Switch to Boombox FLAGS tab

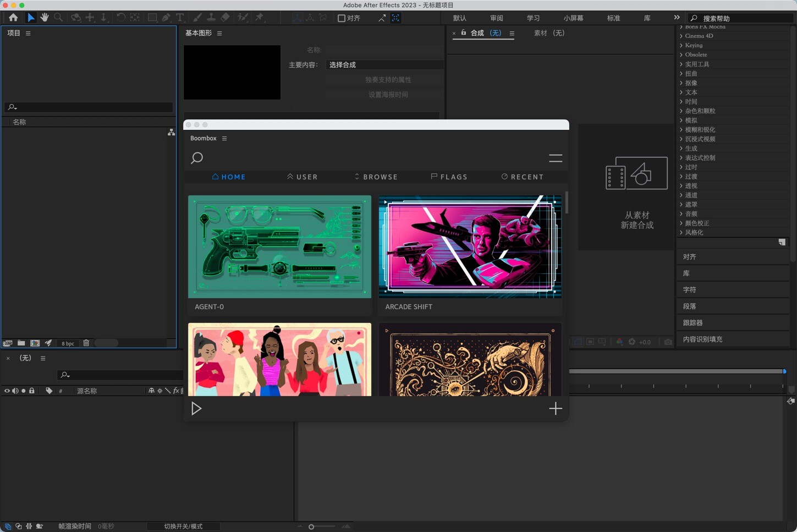pyautogui.click(x=449, y=177)
